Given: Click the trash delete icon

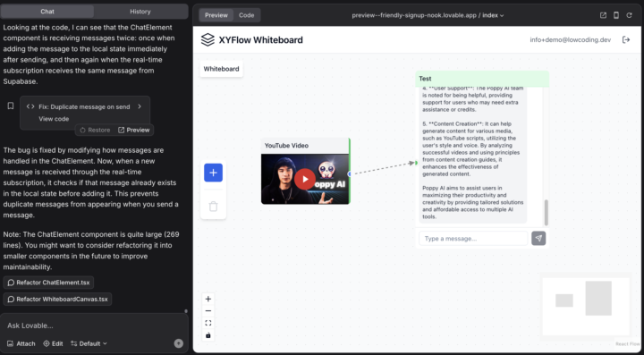Looking at the screenshot, I should click(x=213, y=206).
